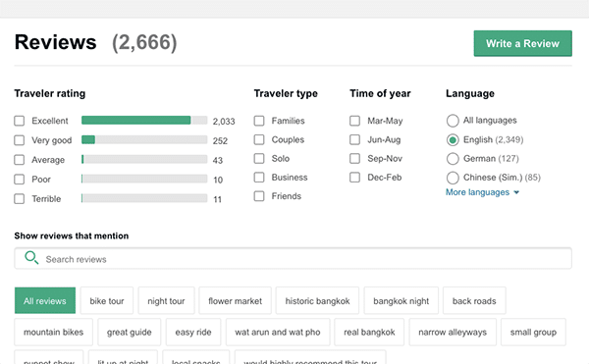Viewport: 589px width, 364px height.
Task: Filter by the night tour tag
Action: click(166, 300)
